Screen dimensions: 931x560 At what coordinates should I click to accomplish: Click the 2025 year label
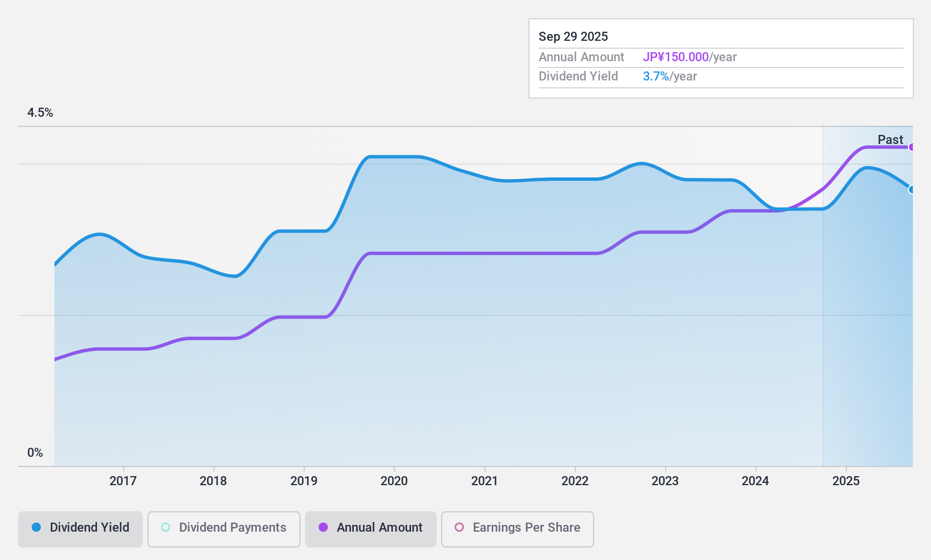point(846,481)
